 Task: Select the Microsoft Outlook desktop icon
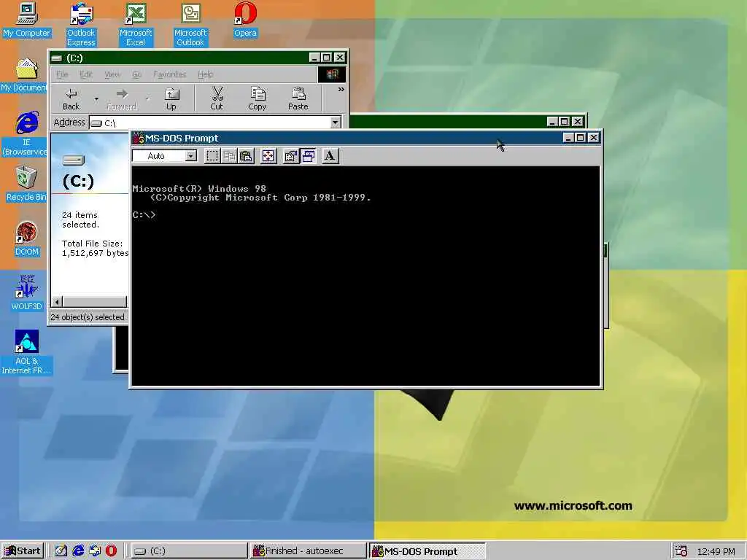tap(190, 24)
